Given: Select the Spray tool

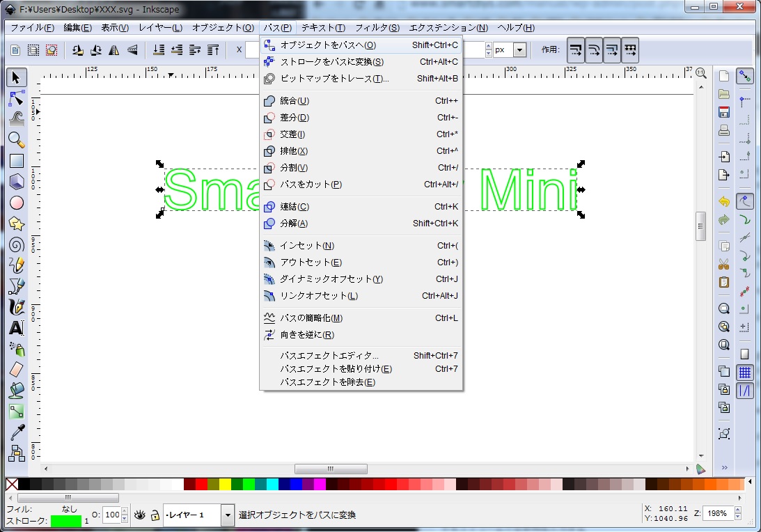Looking at the screenshot, I should click(17, 349).
